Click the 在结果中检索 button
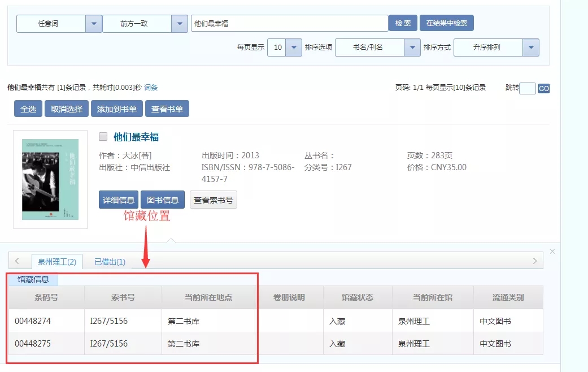 (446, 23)
